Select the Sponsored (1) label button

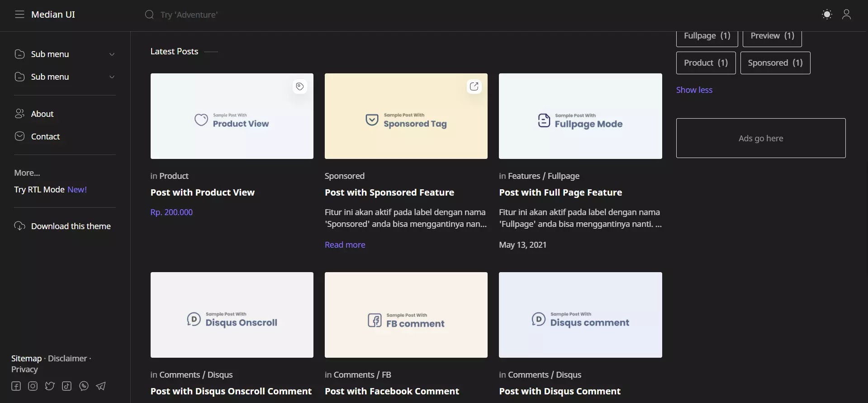[775, 63]
